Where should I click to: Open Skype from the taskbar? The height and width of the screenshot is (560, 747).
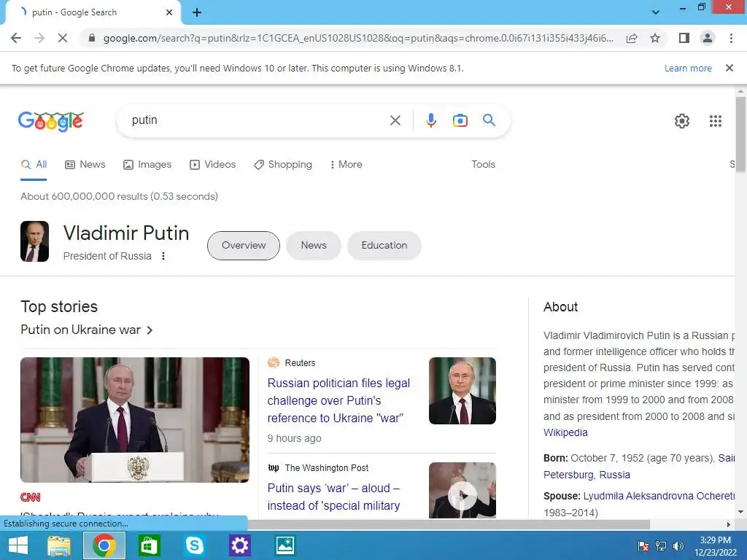pos(194,545)
